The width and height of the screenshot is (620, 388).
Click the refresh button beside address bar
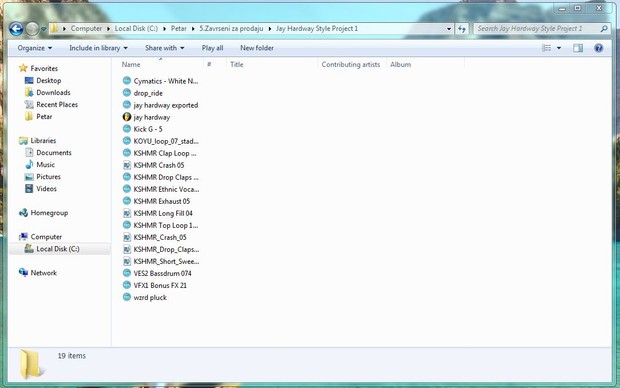(x=461, y=28)
